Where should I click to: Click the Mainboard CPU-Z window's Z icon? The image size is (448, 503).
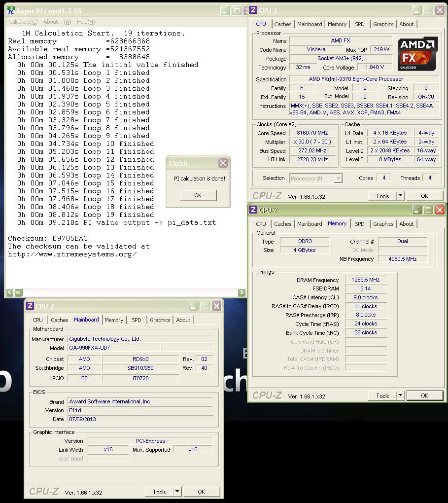pyautogui.click(x=30, y=306)
